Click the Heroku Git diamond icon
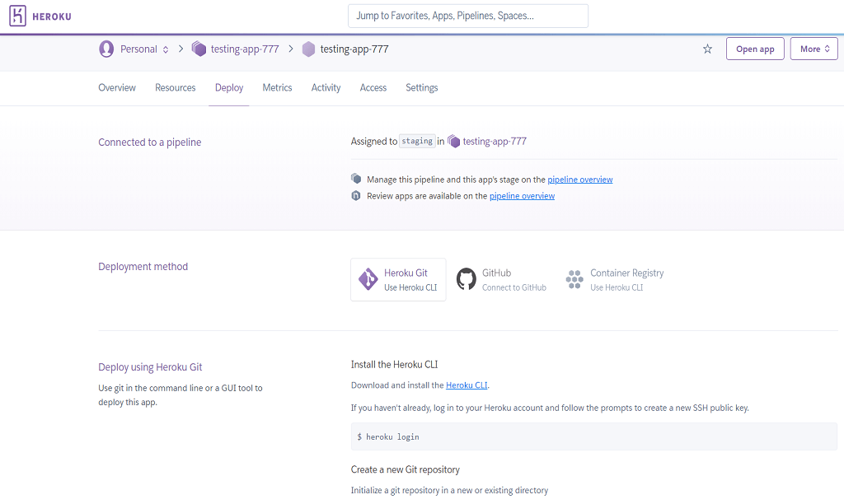Viewport: 844px width, 504px height. [368, 279]
